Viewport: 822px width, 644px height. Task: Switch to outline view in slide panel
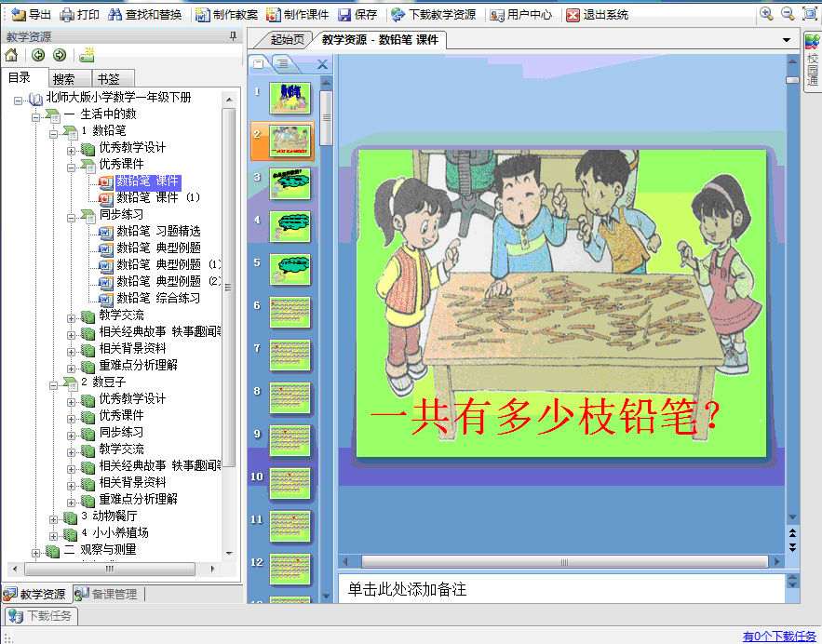pyautogui.click(x=279, y=63)
